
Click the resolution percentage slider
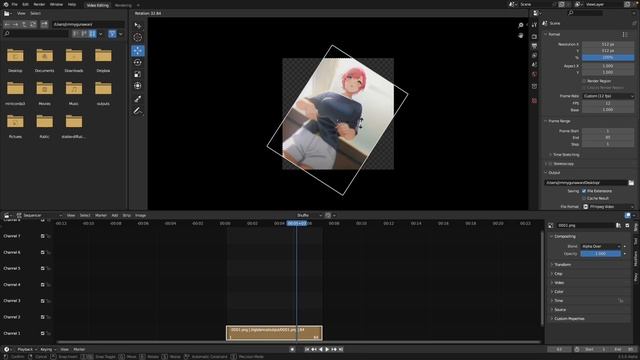[x=608, y=58]
